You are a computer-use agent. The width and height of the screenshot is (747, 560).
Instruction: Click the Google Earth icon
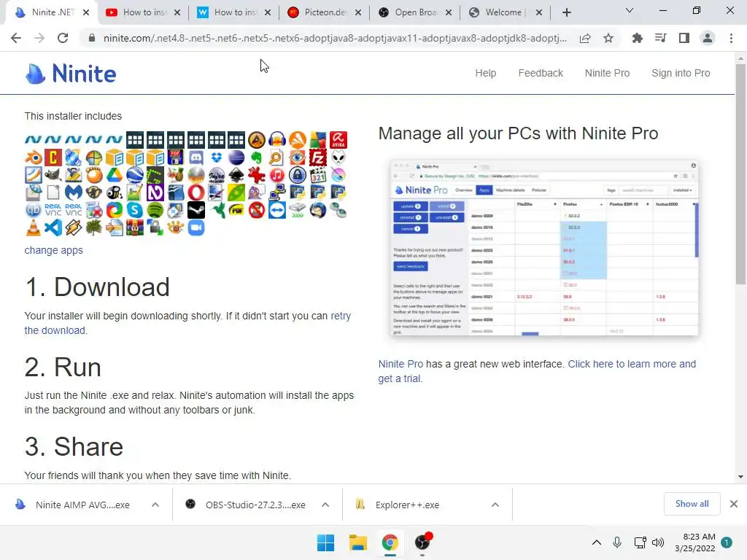(135, 175)
